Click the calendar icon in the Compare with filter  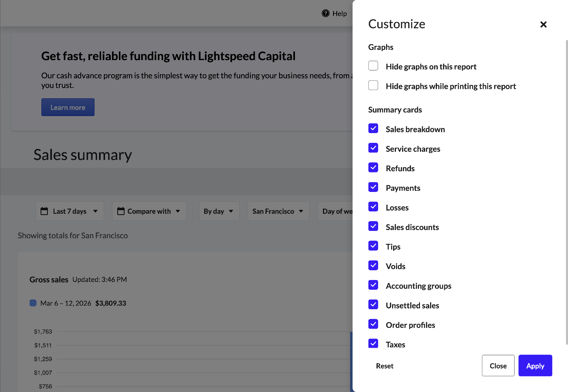point(120,211)
